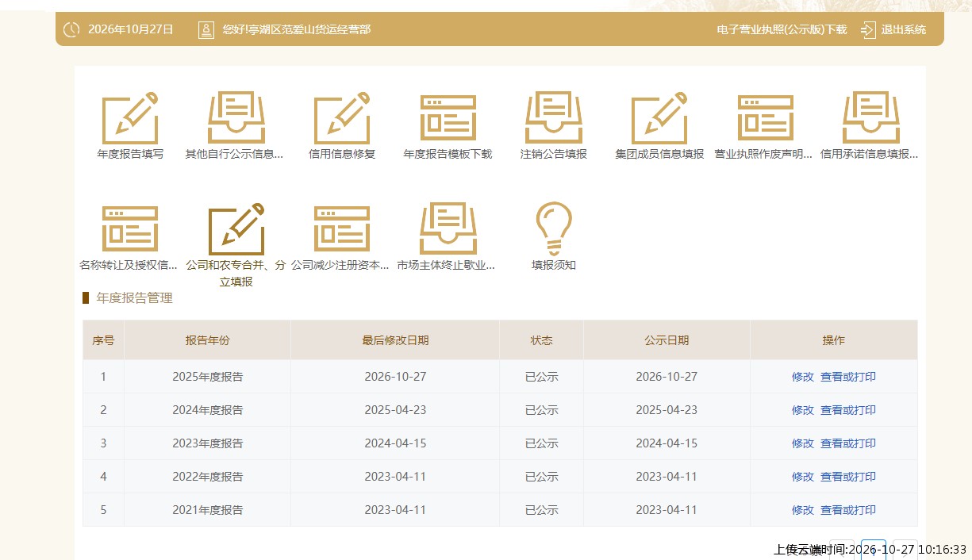Click 修改 for 2022年度报告
The image size is (972, 560).
(x=803, y=477)
